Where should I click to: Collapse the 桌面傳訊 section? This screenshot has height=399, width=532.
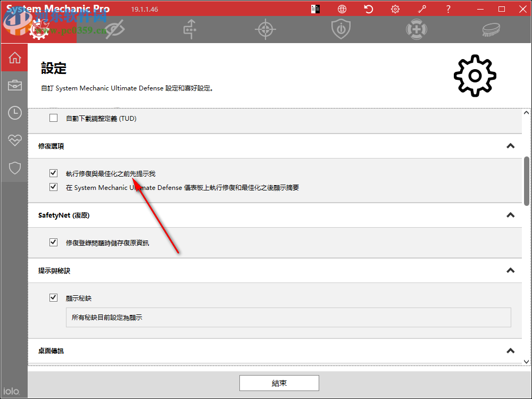point(510,351)
